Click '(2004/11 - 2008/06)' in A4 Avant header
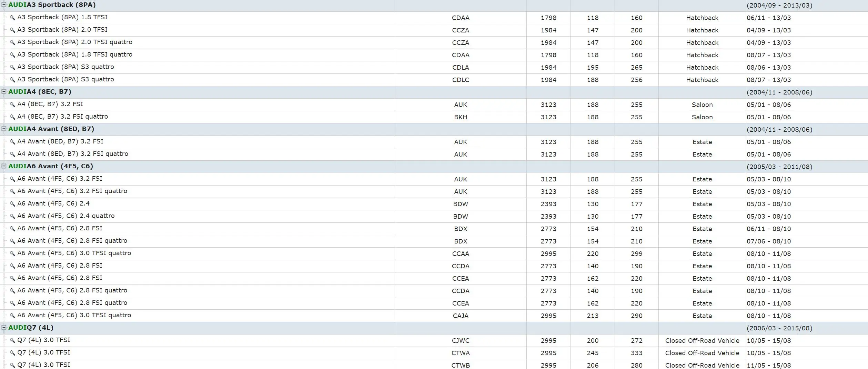This screenshot has width=868, height=369. tap(779, 130)
